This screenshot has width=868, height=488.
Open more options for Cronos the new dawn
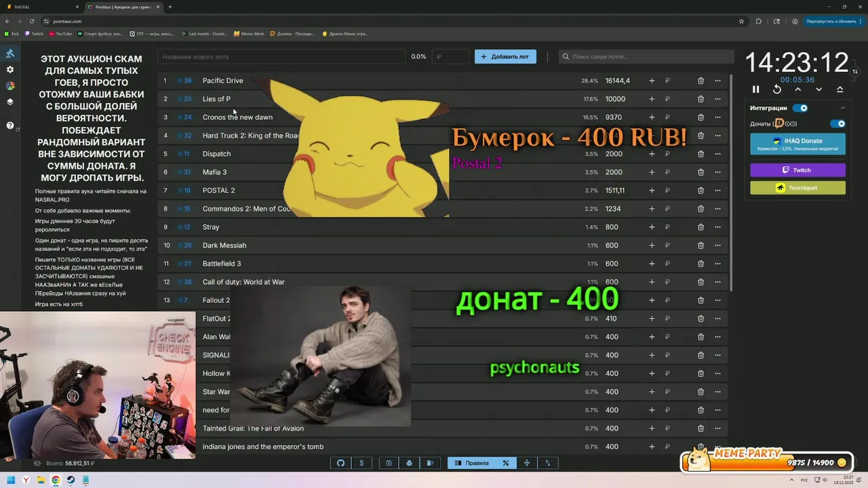tap(718, 117)
